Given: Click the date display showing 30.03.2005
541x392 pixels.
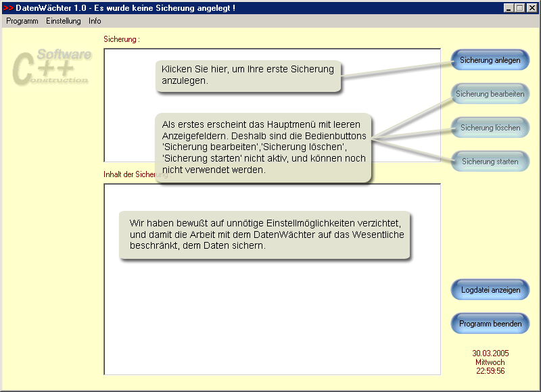Looking at the screenshot, I should click(x=490, y=353).
